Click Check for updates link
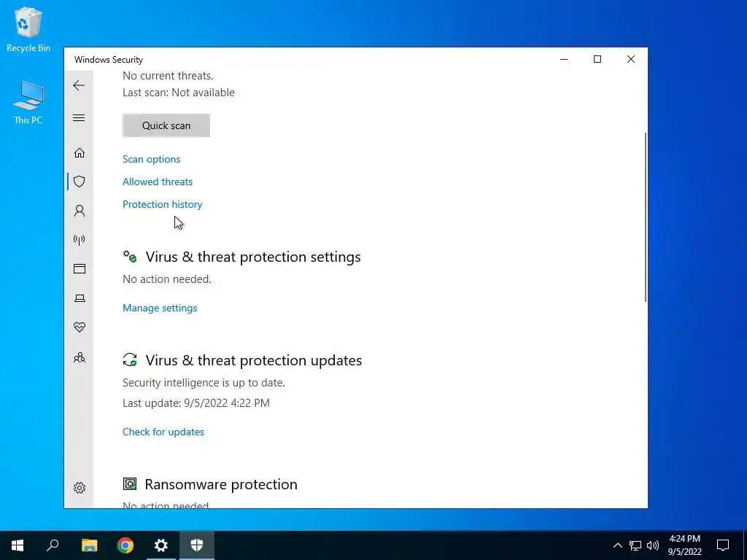747x560 pixels. point(163,432)
